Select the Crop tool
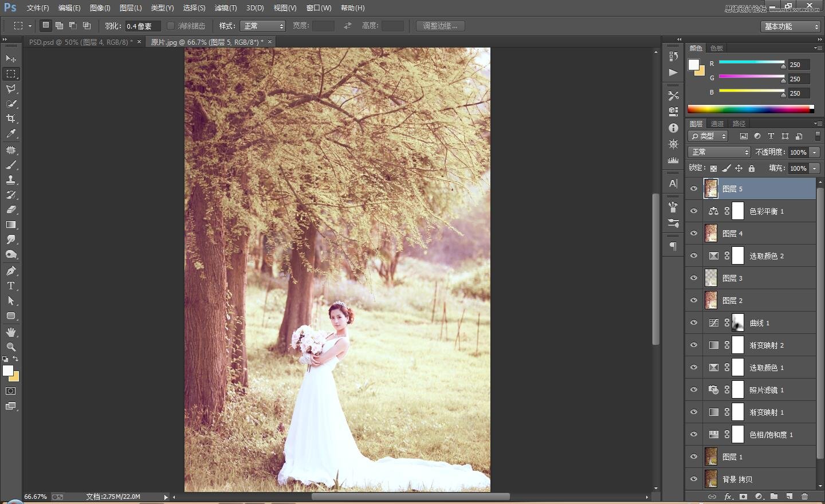This screenshot has height=504, width=825. click(11, 119)
